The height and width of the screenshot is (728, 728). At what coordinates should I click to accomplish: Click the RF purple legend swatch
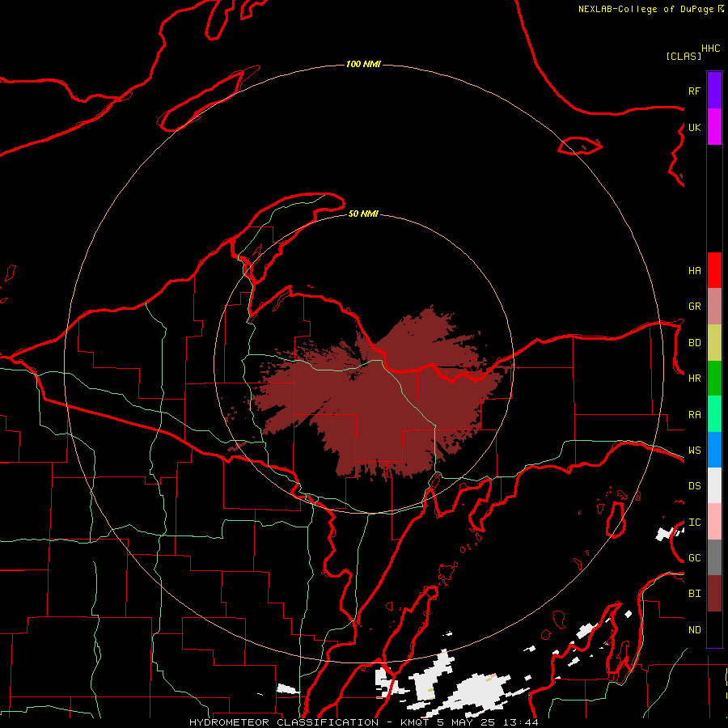pos(714,91)
